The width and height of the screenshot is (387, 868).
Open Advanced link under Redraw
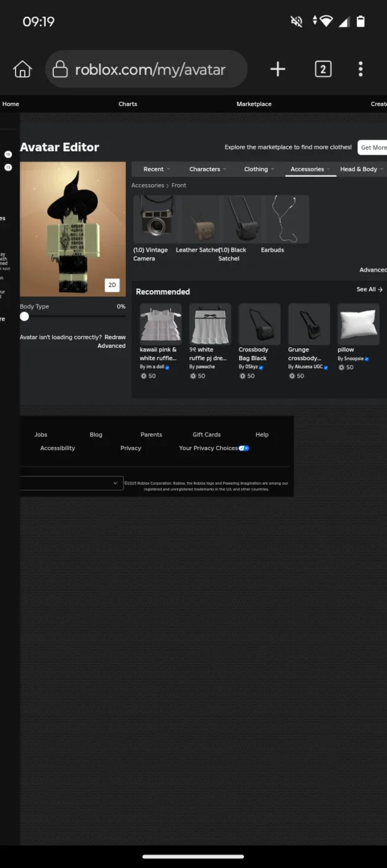pyautogui.click(x=111, y=346)
